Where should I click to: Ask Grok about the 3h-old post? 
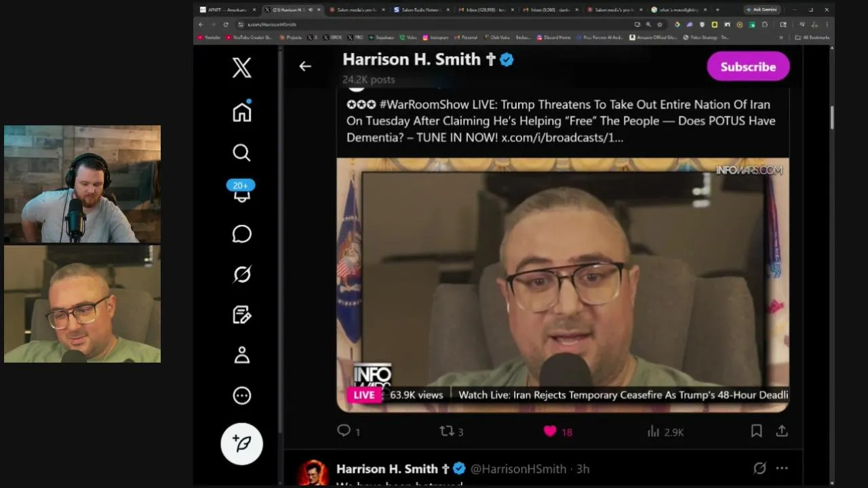(x=759, y=468)
